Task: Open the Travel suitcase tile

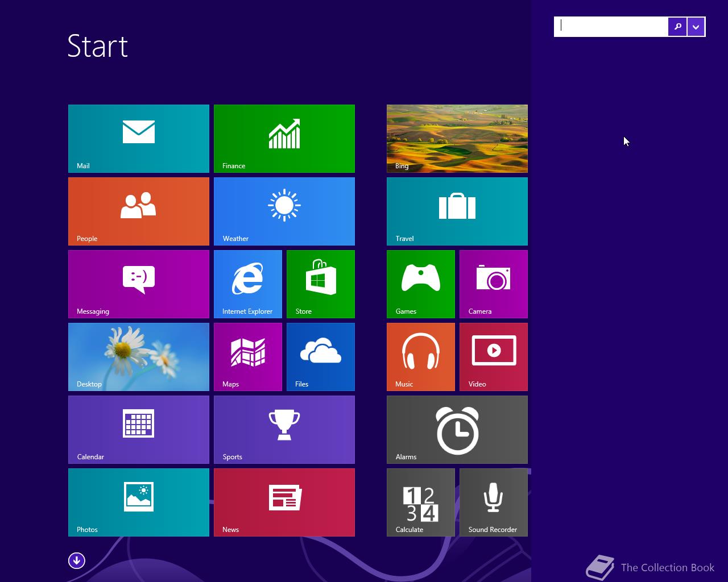Action: click(457, 211)
